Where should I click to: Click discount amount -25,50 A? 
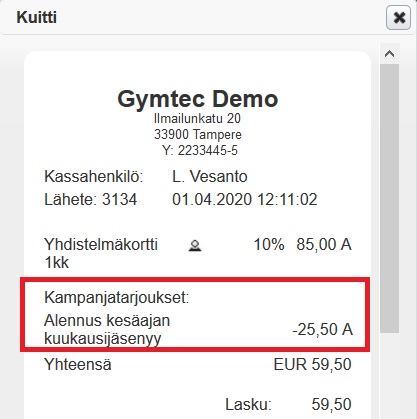click(322, 330)
